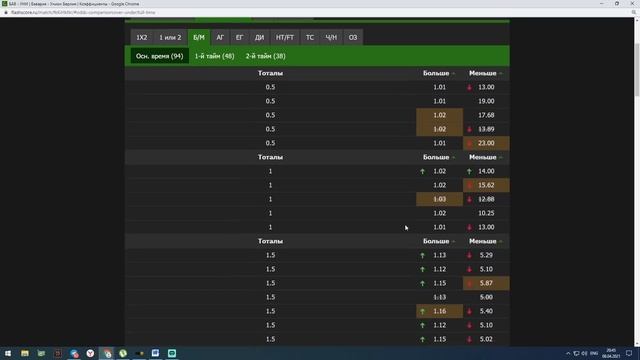The image size is (640, 360).
Task: Click the 10.25 under odds
Action: (486, 213)
